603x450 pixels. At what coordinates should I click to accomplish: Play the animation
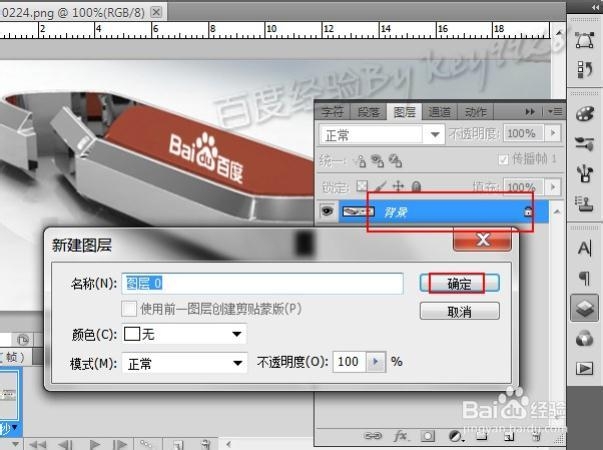tap(94, 445)
